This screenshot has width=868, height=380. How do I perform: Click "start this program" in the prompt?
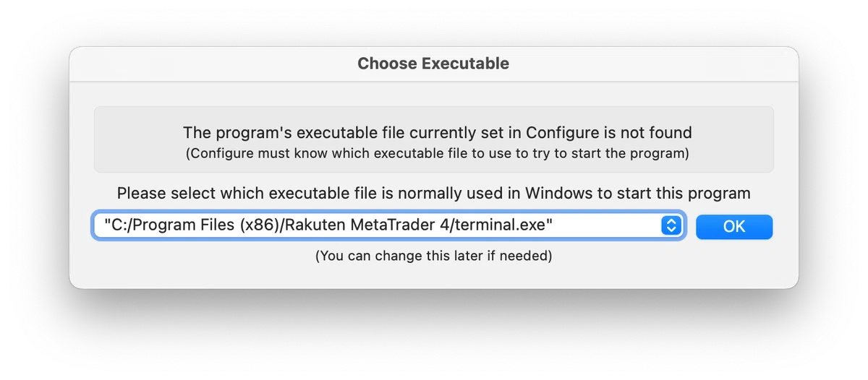click(683, 194)
